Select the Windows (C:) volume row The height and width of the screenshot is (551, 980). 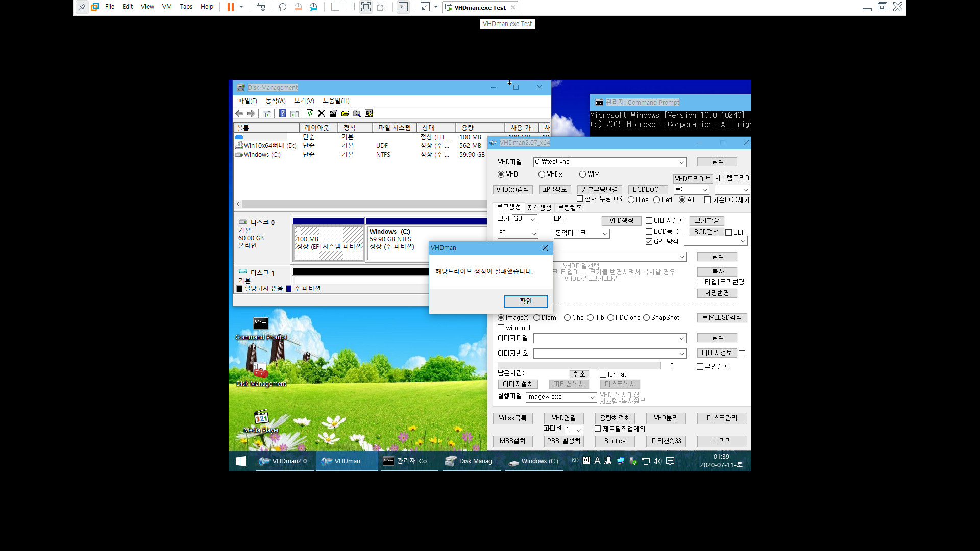(360, 155)
